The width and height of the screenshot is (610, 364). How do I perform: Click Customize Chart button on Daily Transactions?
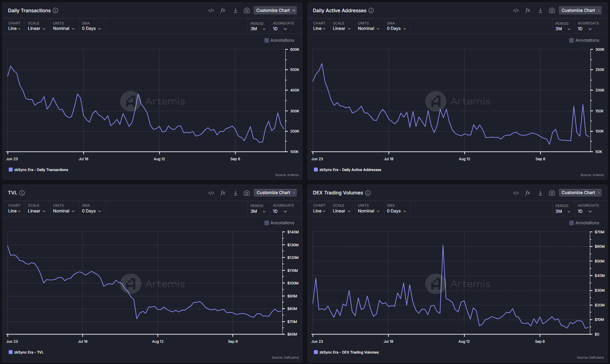(275, 10)
